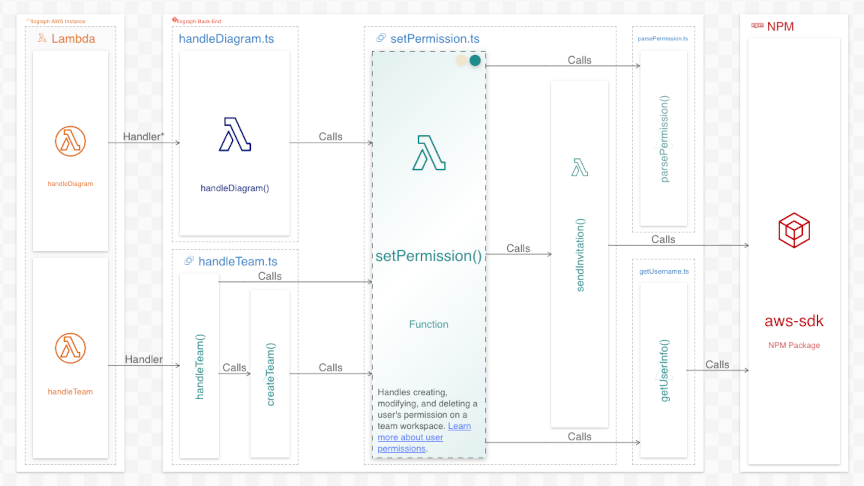Screen dimensions: 864x486
Task: Click the teal dot on setPermission card
Action: click(x=475, y=60)
